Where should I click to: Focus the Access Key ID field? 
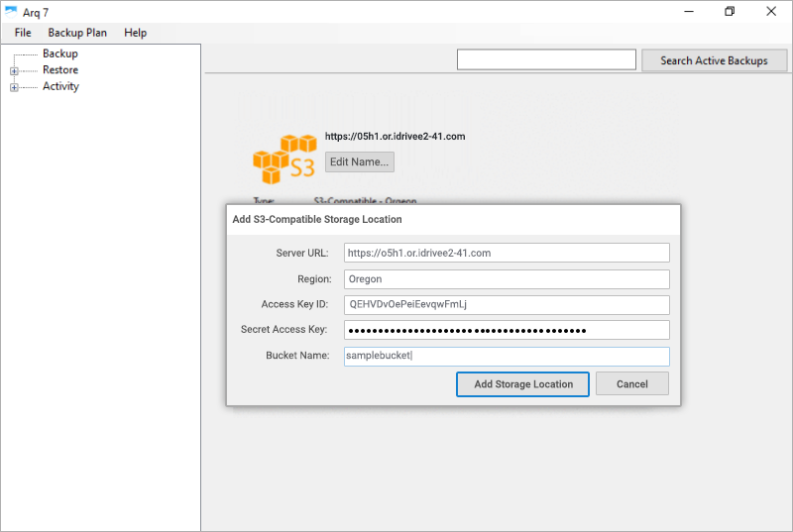pos(507,305)
